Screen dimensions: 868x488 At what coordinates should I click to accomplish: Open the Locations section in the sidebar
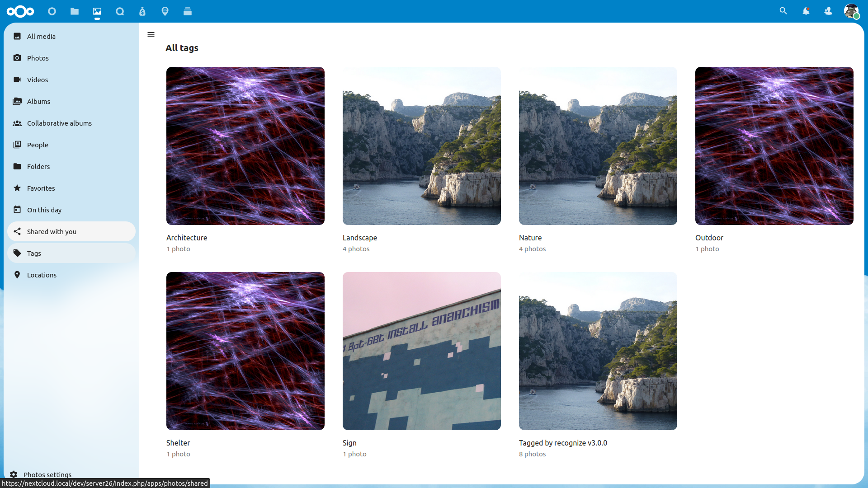(42, 275)
